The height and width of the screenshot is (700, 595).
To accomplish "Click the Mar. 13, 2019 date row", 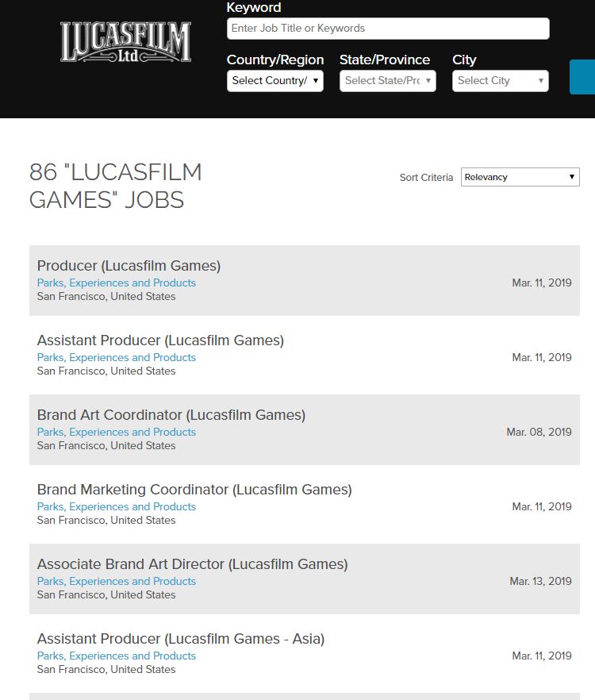I will pos(540,581).
